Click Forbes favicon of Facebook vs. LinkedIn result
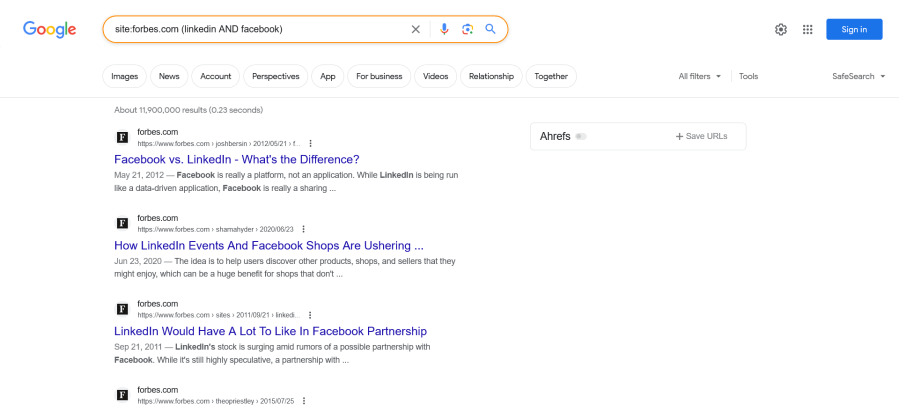This screenshot has width=899, height=411. click(122, 138)
